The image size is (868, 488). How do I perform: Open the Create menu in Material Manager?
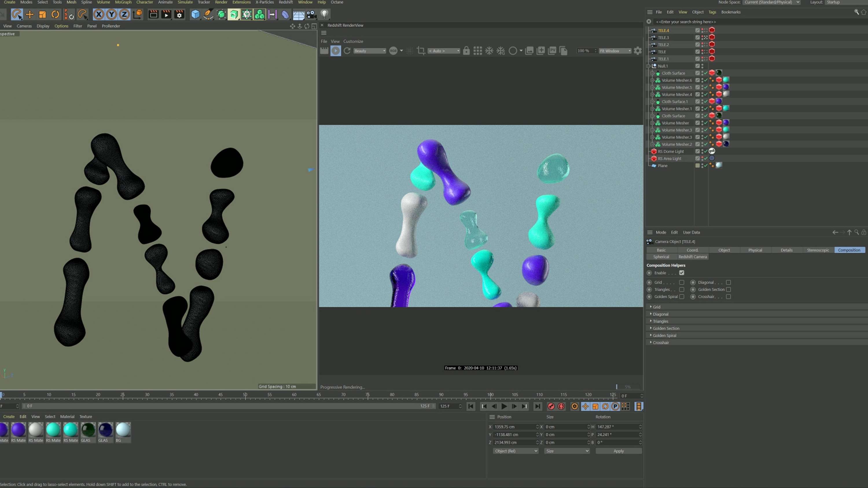point(9,417)
